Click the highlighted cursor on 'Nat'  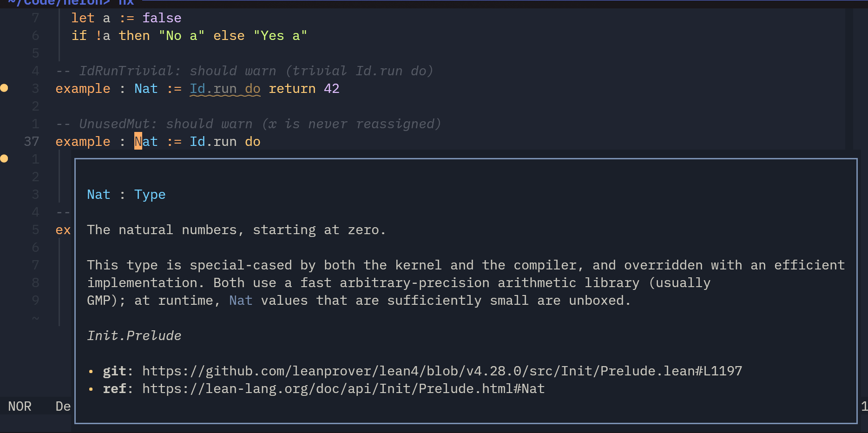pyautogui.click(x=138, y=142)
